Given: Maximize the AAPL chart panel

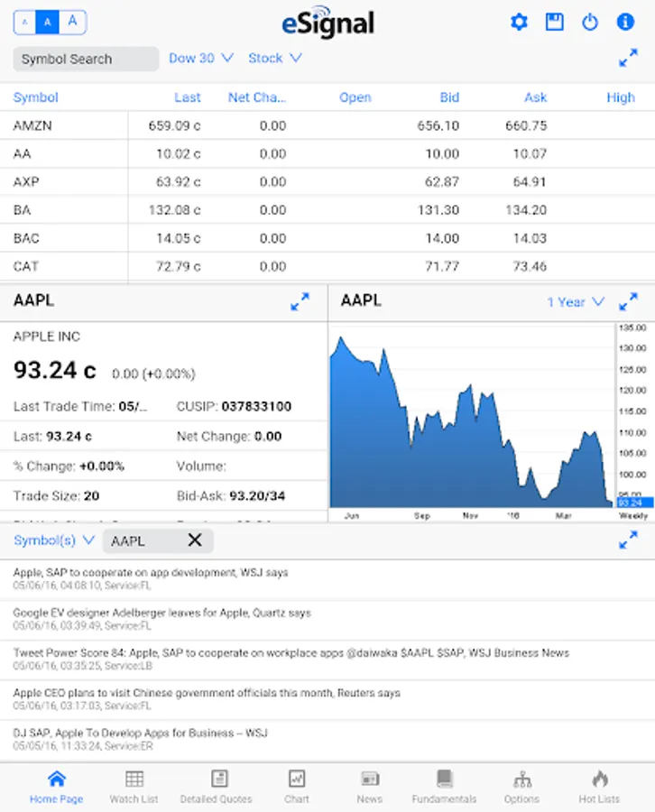Looking at the screenshot, I should [629, 302].
